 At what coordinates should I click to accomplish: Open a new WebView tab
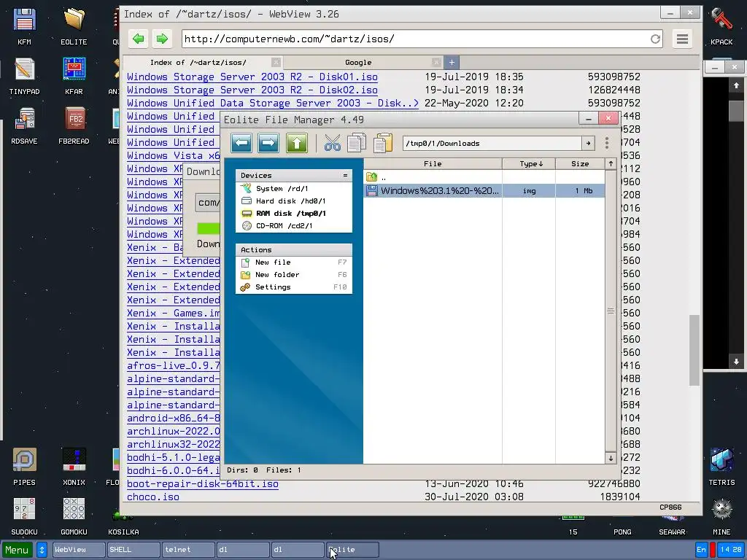[x=452, y=63]
